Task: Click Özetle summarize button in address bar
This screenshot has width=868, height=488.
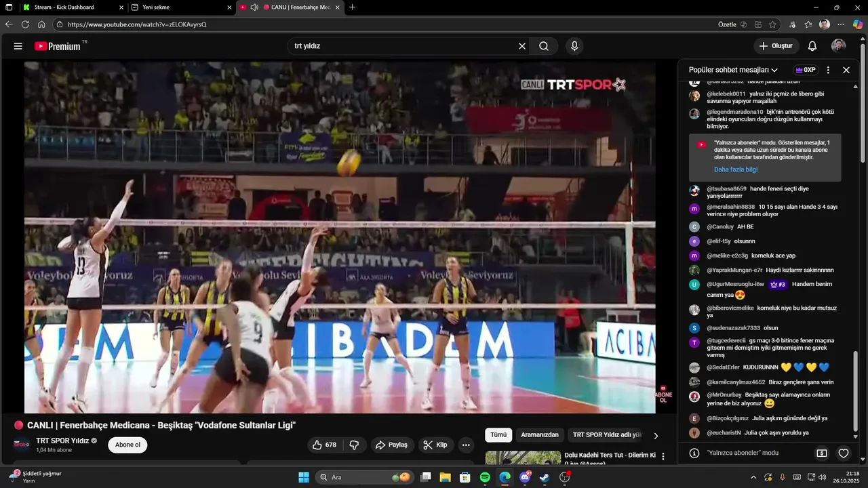Action: [x=732, y=24]
